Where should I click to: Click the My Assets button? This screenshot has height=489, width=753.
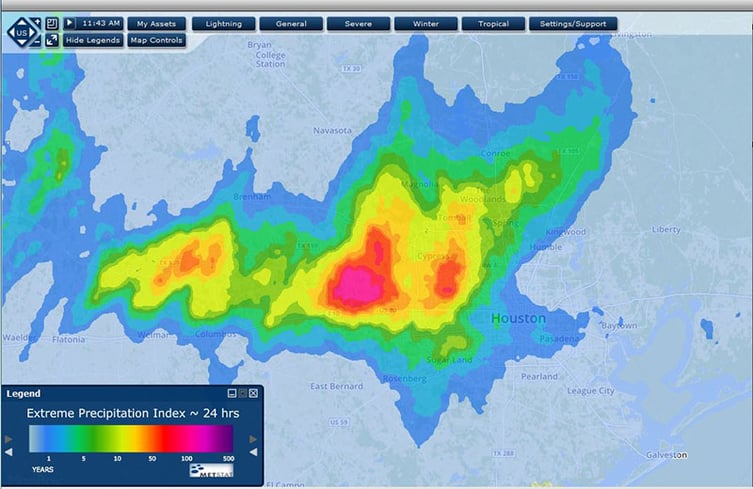[156, 23]
